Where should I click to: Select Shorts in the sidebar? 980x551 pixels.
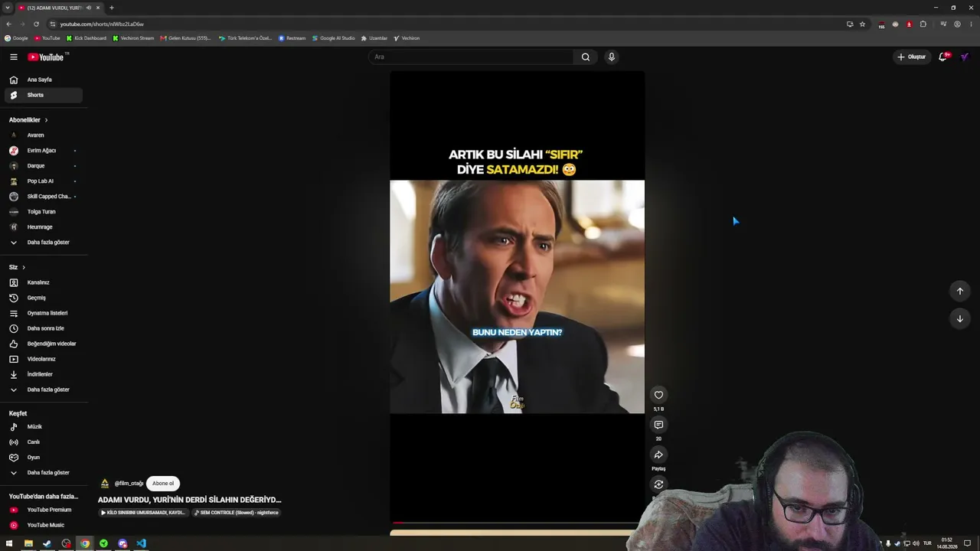(x=43, y=95)
